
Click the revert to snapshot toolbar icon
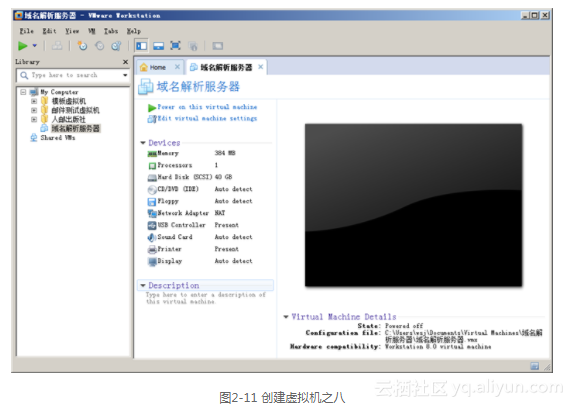(99, 46)
